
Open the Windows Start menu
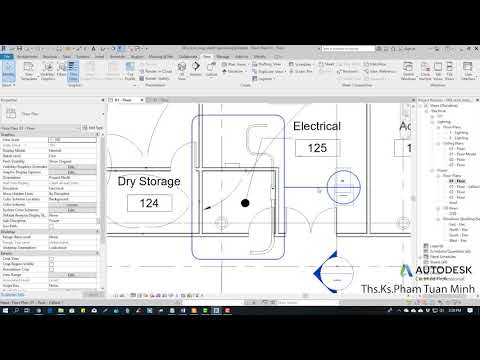click(x=5, y=310)
